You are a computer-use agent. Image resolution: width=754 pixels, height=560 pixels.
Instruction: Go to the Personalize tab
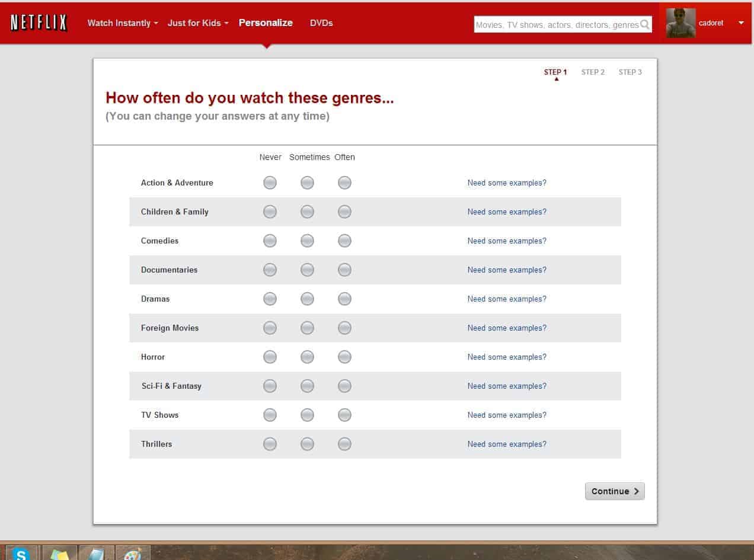(x=266, y=23)
